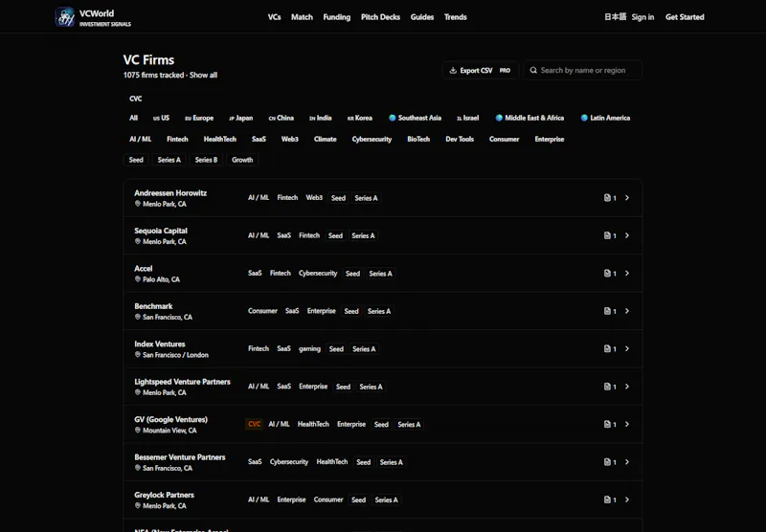The width and height of the screenshot is (766, 532).
Task: Toggle the Japan region filter
Action: 241,118
